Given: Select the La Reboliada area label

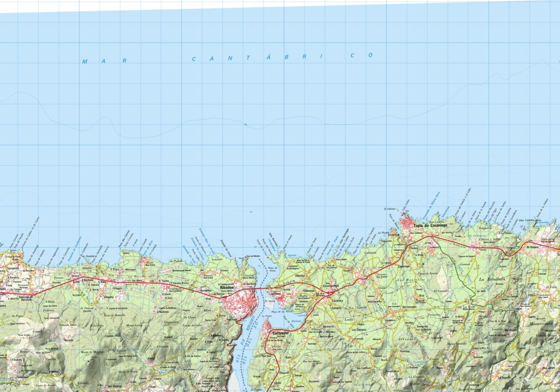Looking at the screenshot, I should click(493, 278).
